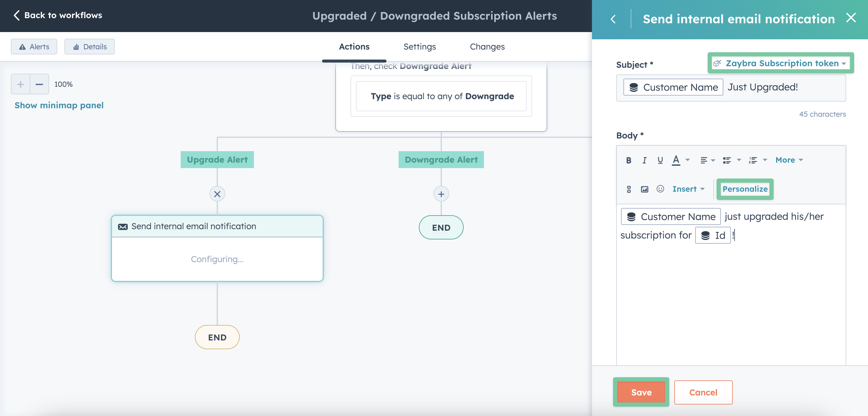Open the More formatting menu
Screen dimensions: 868x416
(789, 160)
